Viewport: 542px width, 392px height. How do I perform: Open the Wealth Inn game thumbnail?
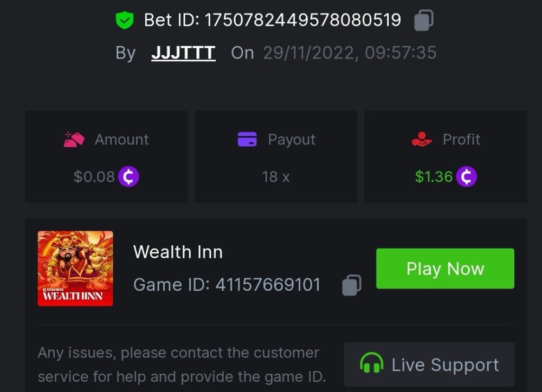[x=75, y=269]
